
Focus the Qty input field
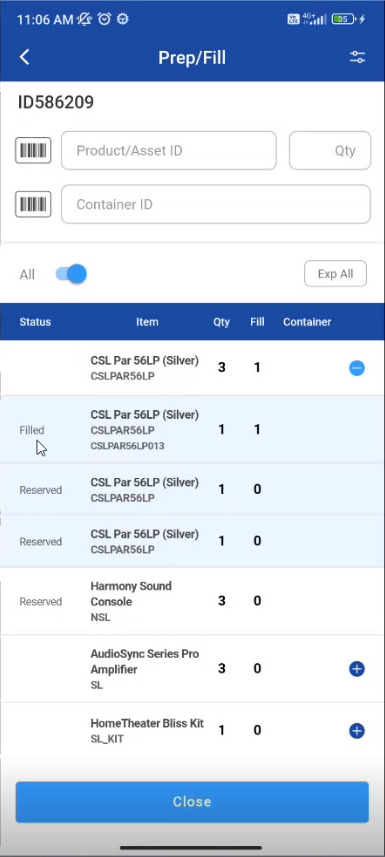coord(330,150)
